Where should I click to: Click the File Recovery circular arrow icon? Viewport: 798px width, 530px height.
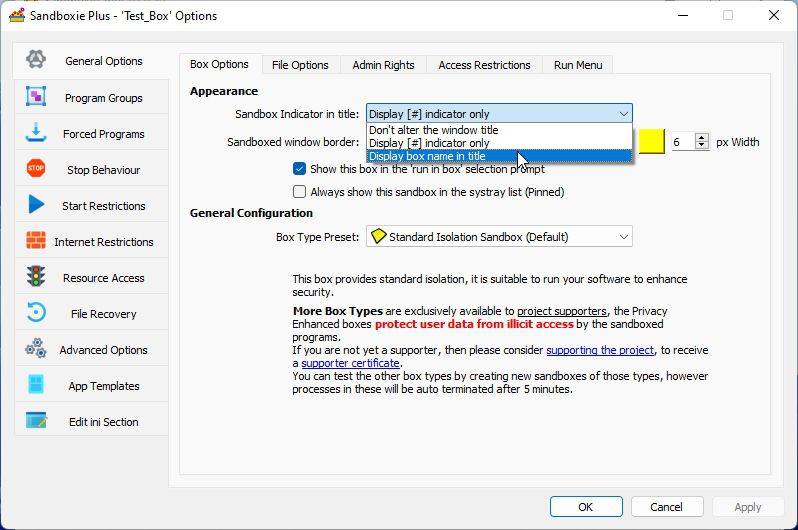tap(36, 312)
